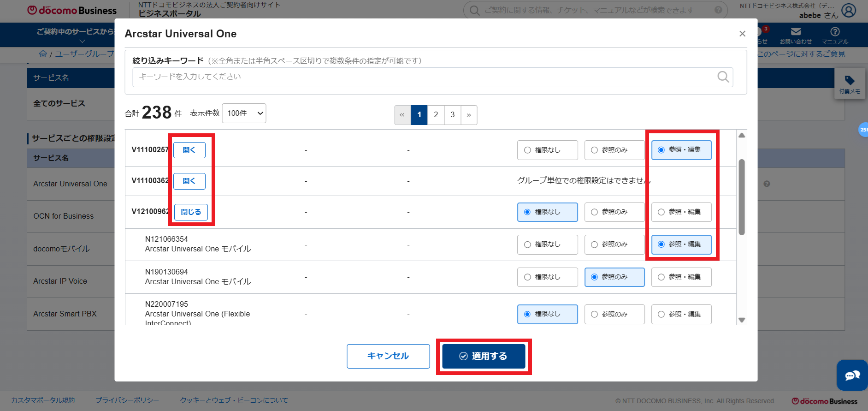868x411 pixels.
Task: Click the previous page « button
Action: tap(402, 115)
